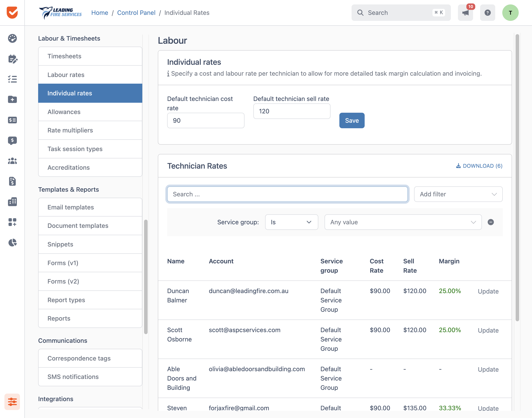Image resolution: width=532 pixels, height=418 pixels.
Task: Open Accreditations menu item
Action: click(x=90, y=167)
